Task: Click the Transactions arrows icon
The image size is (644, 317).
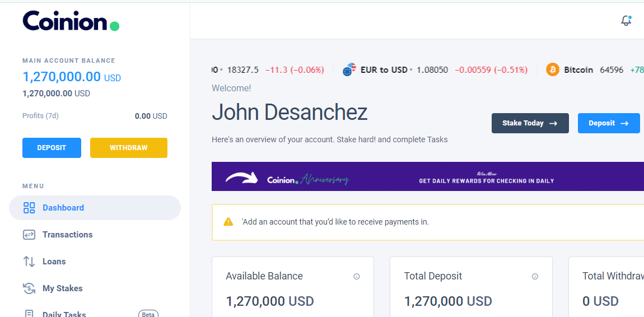Action: coord(29,235)
